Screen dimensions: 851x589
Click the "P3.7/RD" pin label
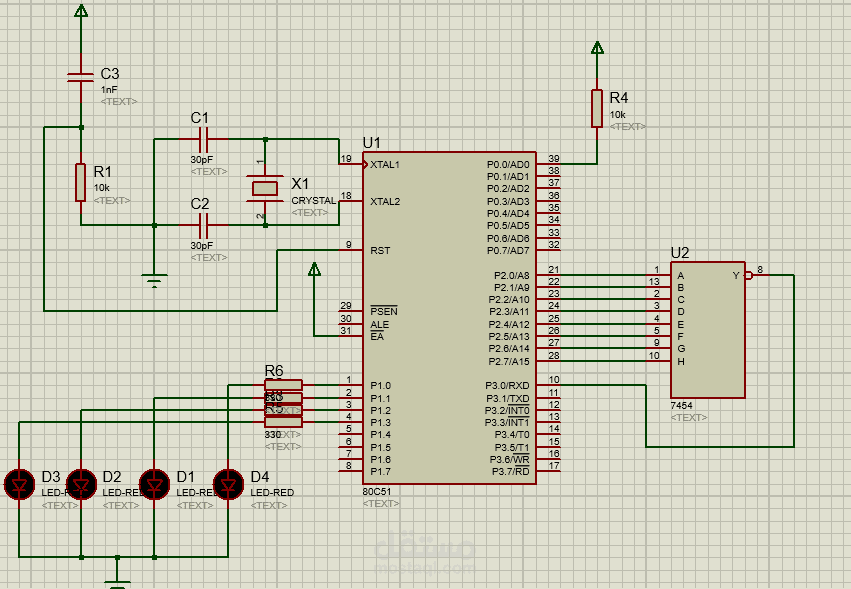tap(510, 471)
